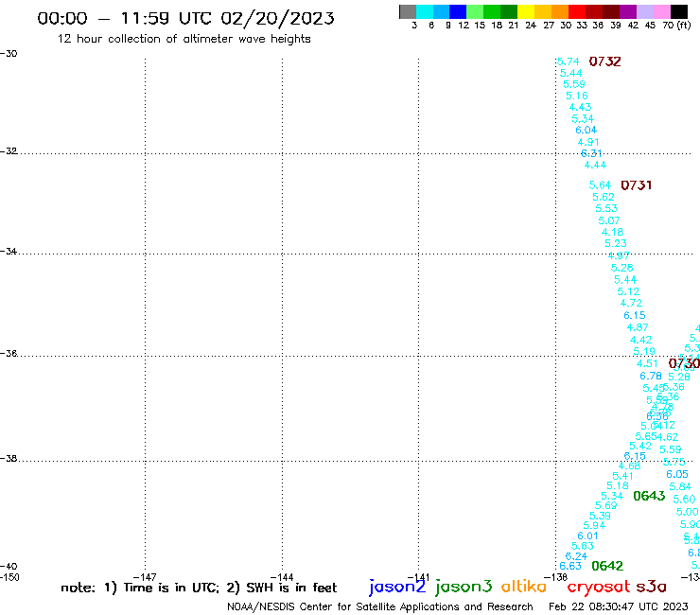Click the 5.69 wave height value
This screenshot has width=700, height=615.
(x=605, y=505)
